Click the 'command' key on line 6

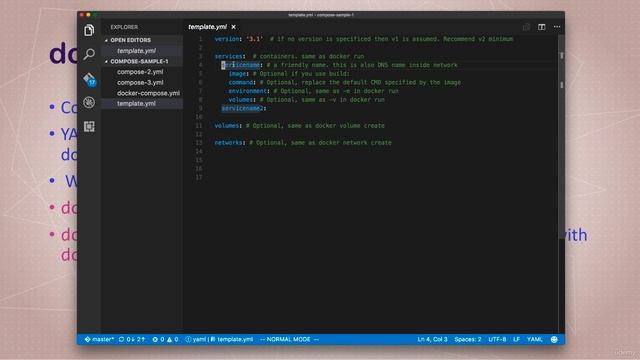tap(241, 82)
